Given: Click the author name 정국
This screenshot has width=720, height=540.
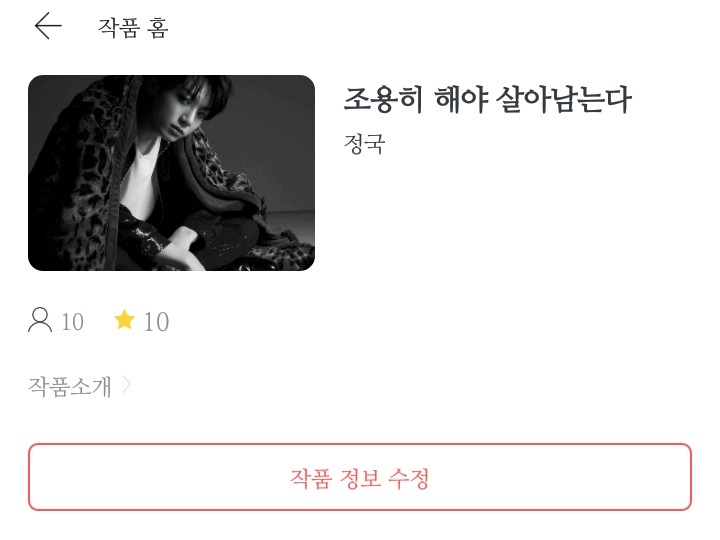Looking at the screenshot, I should [x=365, y=144].
